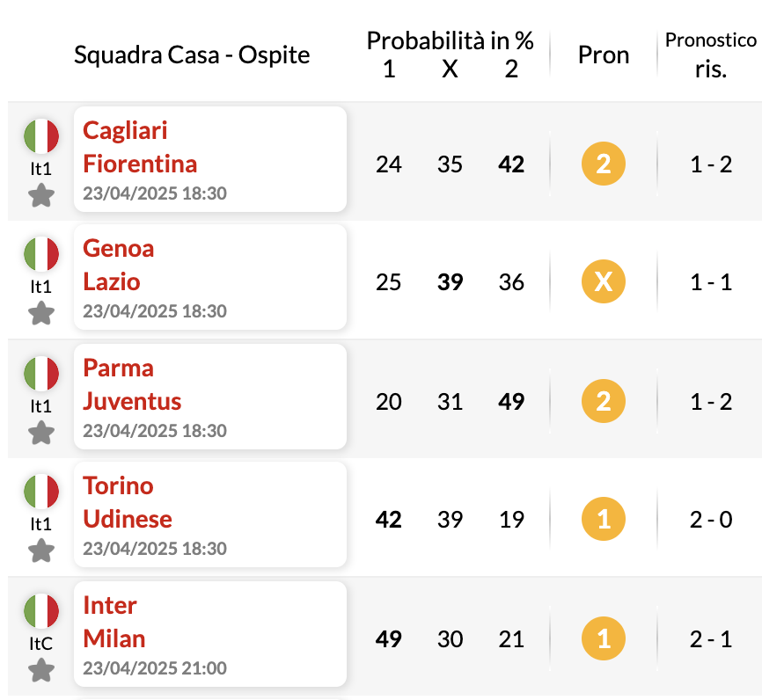Click the flag icon beside Parma Juventus

41,373
